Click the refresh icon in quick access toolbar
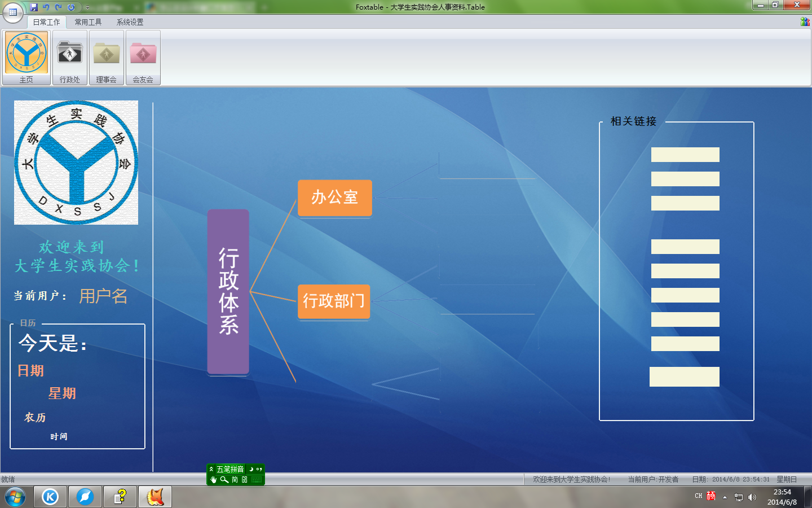Viewport: 812px width, 508px height. (x=71, y=7)
